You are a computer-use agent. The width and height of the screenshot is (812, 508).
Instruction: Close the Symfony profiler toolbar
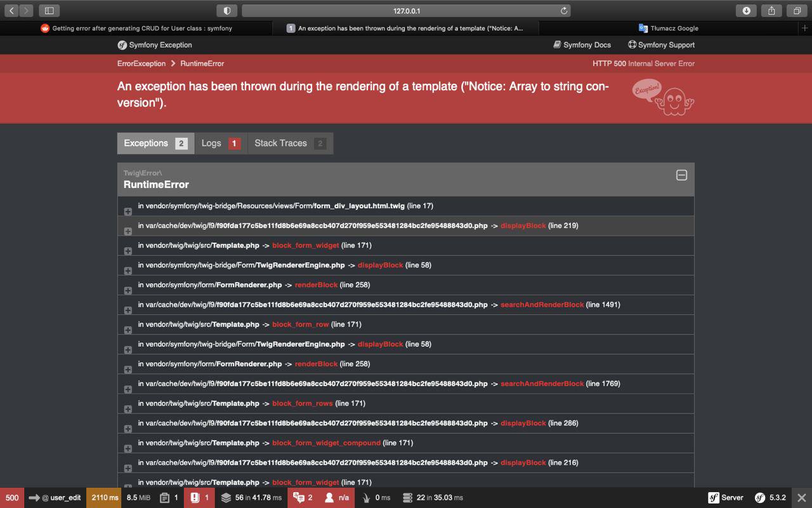pyautogui.click(x=802, y=498)
